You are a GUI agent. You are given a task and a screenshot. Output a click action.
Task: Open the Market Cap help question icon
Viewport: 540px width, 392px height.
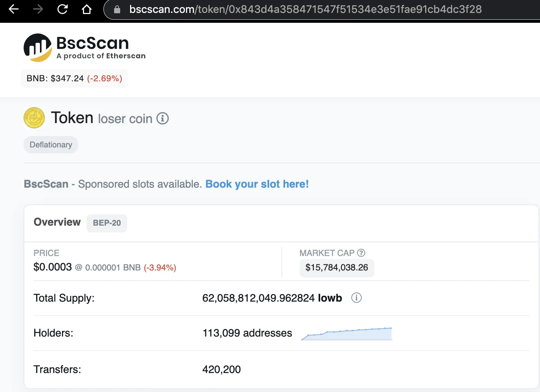pyautogui.click(x=361, y=253)
